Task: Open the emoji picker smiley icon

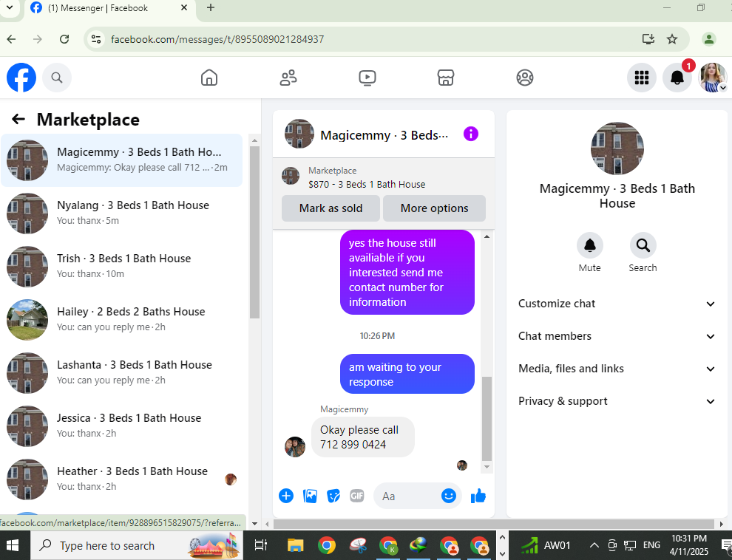Action: (x=449, y=496)
